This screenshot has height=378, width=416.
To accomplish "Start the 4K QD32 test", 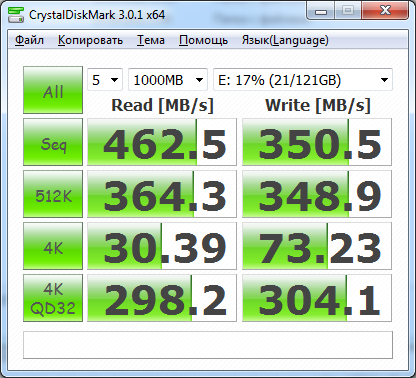I will coord(53,298).
